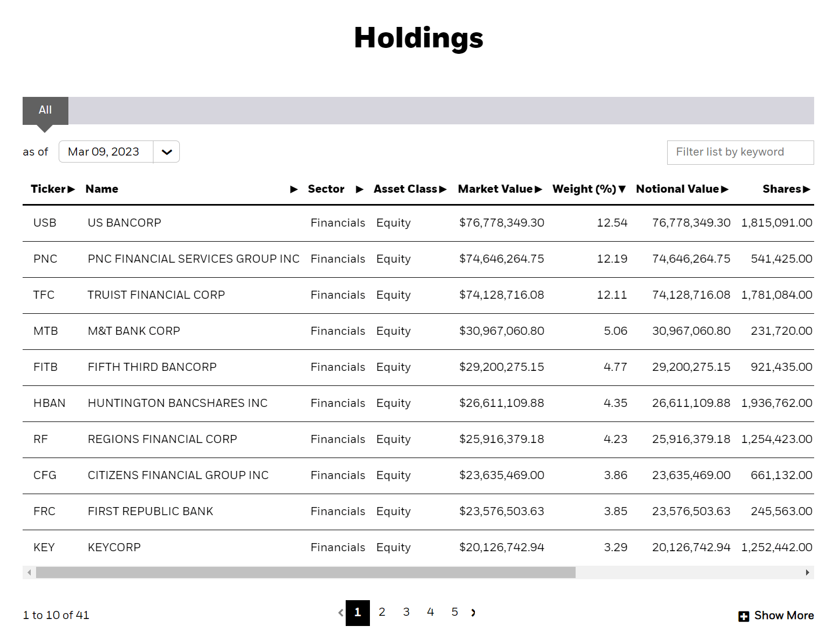Select the All holdings tab
840x640 pixels.
(45, 110)
